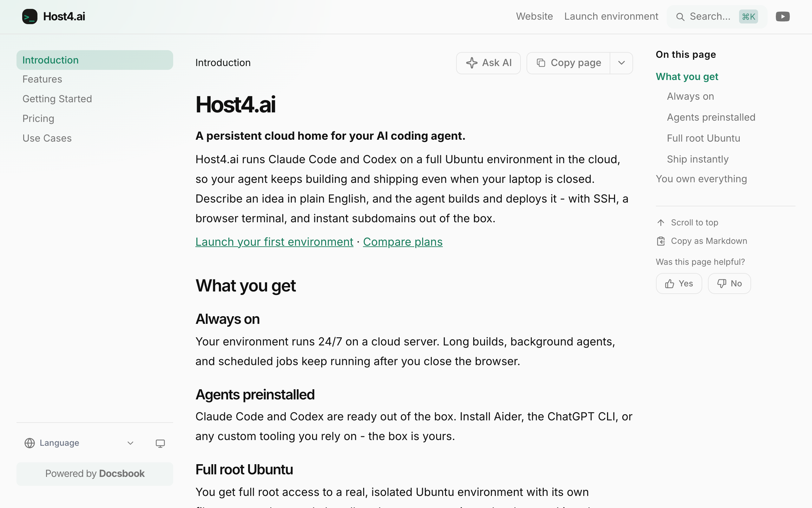Click the 'On this page' heading
This screenshot has width=812, height=508.
click(x=686, y=55)
